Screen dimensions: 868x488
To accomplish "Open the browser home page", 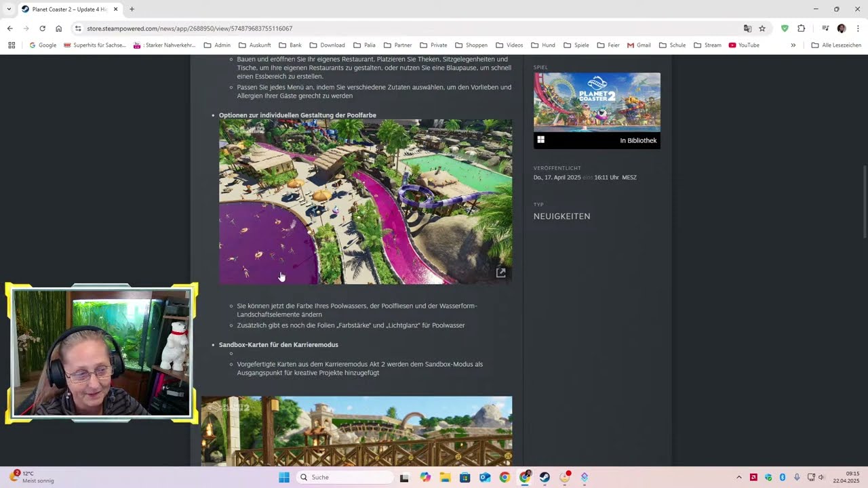I will (x=58, y=28).
